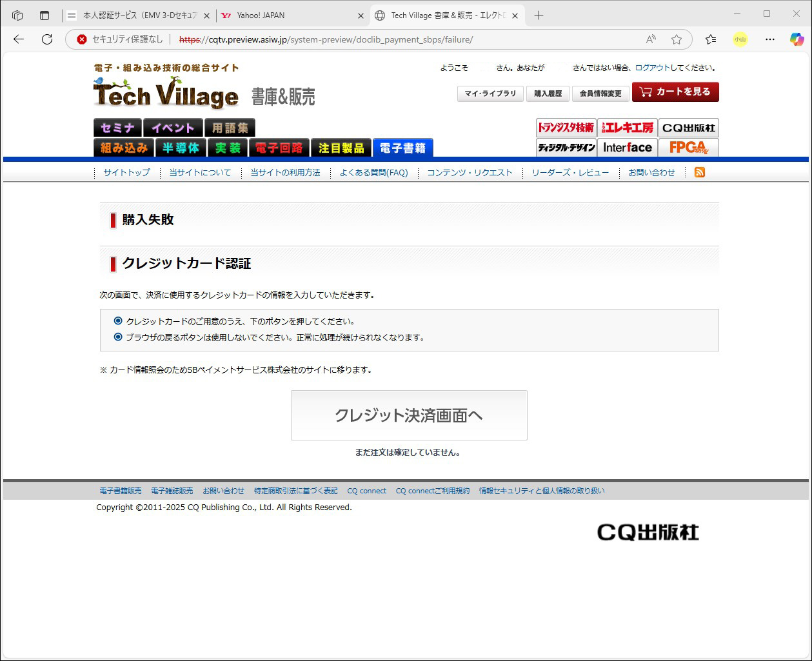Click the ログアウト link

(652, 68)
